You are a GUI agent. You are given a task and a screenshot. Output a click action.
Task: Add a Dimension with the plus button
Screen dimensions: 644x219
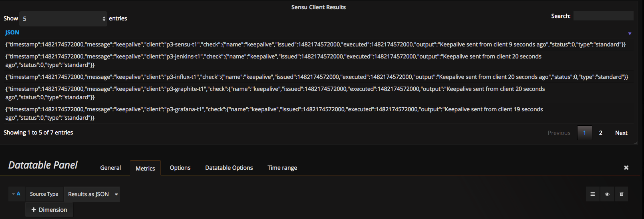[x=49, y=210]
